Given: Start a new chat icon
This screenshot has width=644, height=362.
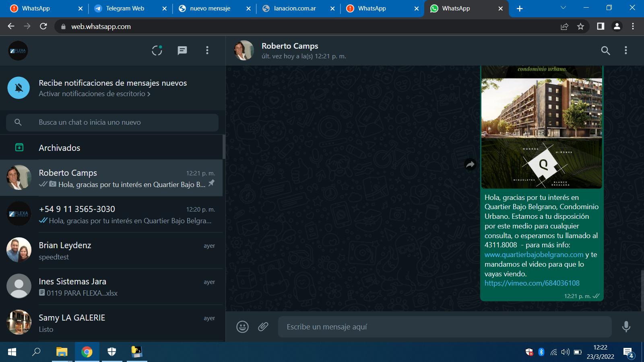Looking at the screenshot, I should tap(182, 50).
